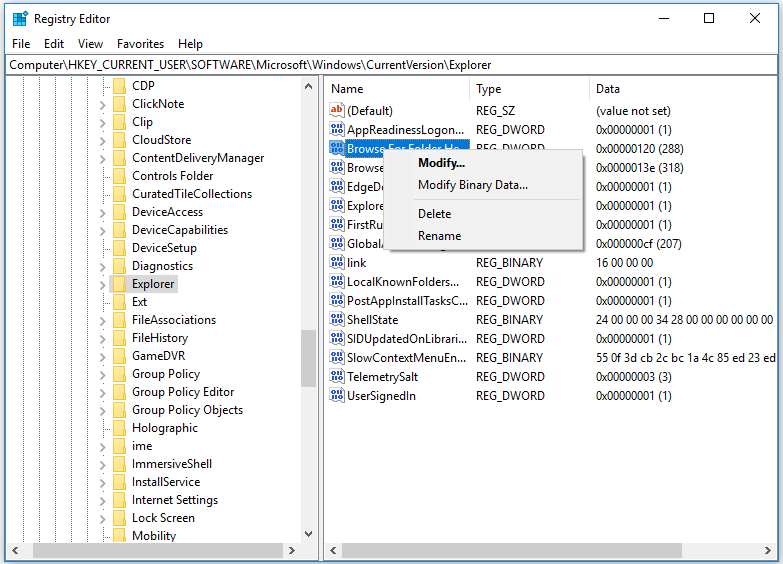Expand the Internet Settings key
783x564 pixels.
tap(102, 500)
